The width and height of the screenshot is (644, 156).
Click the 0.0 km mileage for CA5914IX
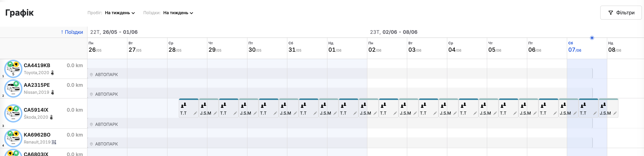75,110
